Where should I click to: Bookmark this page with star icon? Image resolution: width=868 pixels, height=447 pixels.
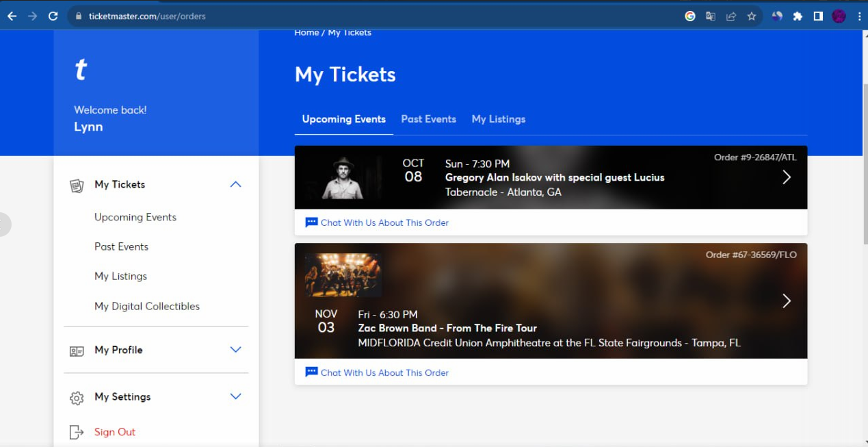tap(752, 16)
